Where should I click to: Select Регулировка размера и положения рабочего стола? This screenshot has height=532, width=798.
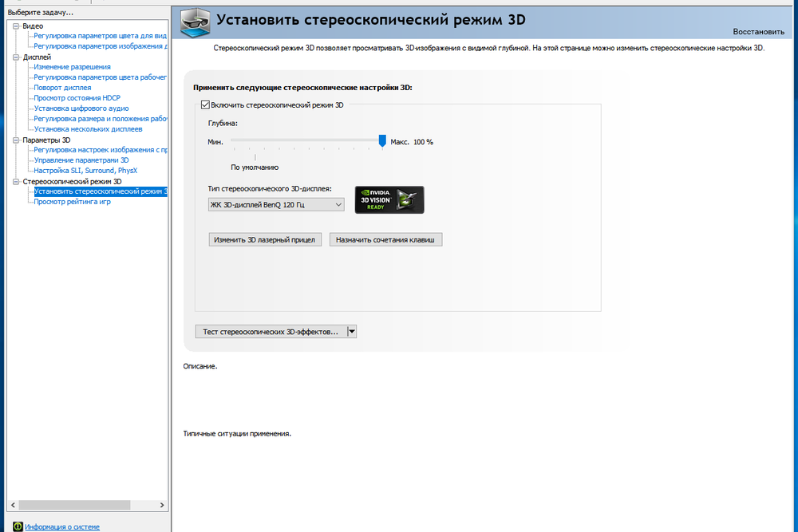tap(101, 119)
